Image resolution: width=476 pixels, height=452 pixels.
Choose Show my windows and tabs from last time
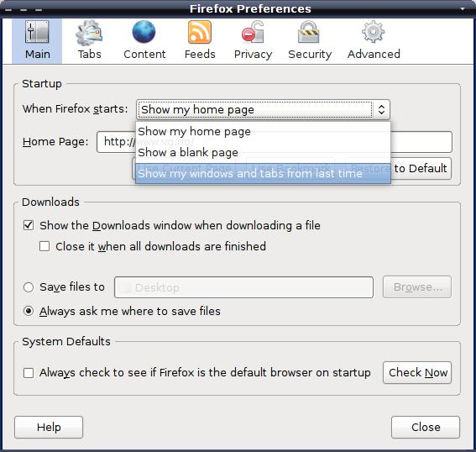[263, 173]
